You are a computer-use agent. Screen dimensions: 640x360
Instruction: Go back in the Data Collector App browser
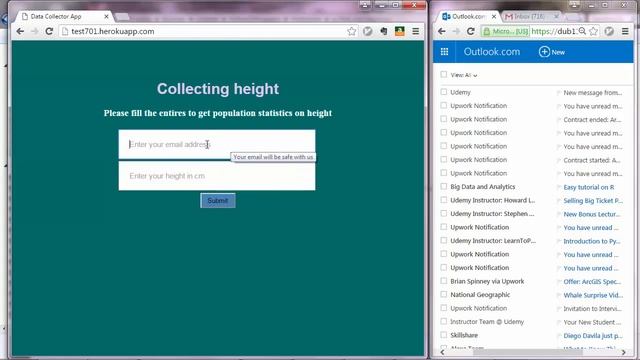(20, 31)
